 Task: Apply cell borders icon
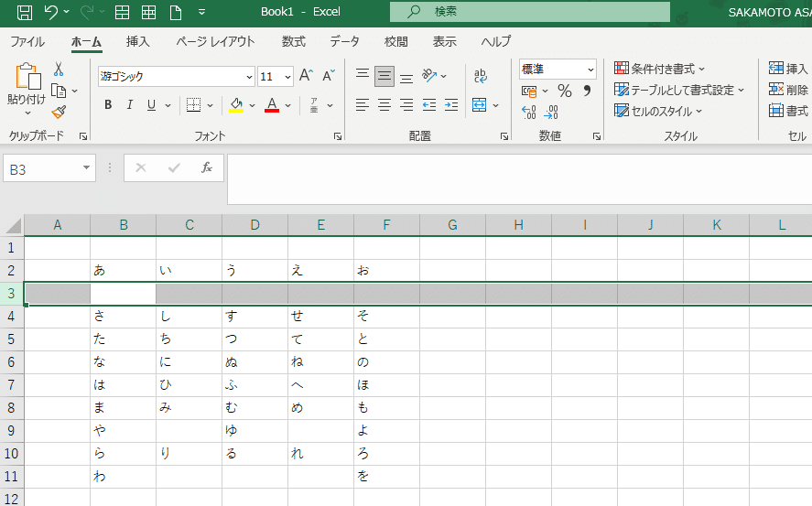[x=194, y=105]
